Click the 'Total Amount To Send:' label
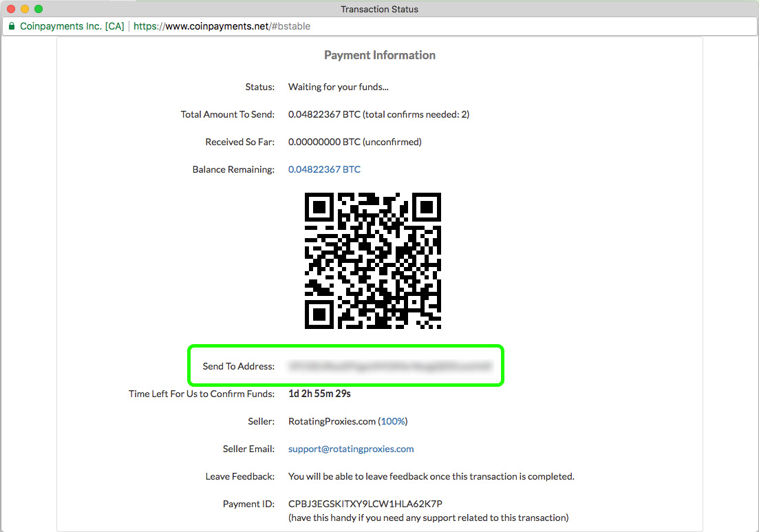759x532 pixels. [228, 114]
